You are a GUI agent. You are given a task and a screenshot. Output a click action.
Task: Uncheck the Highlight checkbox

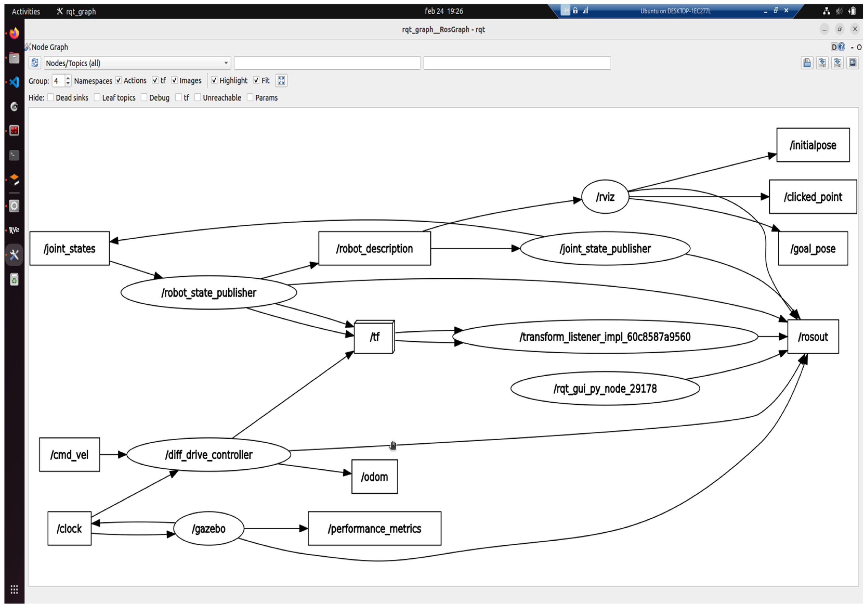coord(214,80)
